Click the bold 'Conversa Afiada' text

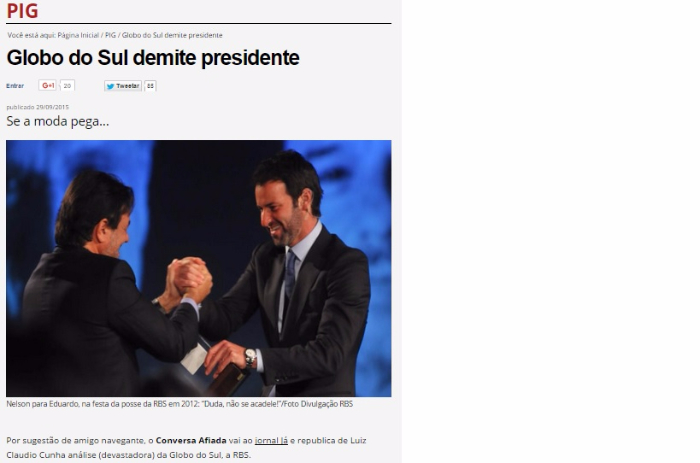(x=191, y=440)
